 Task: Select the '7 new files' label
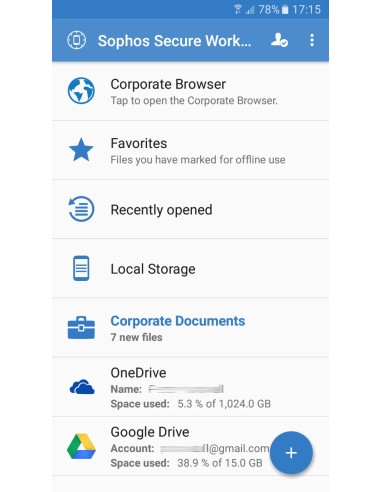[136, 337]
